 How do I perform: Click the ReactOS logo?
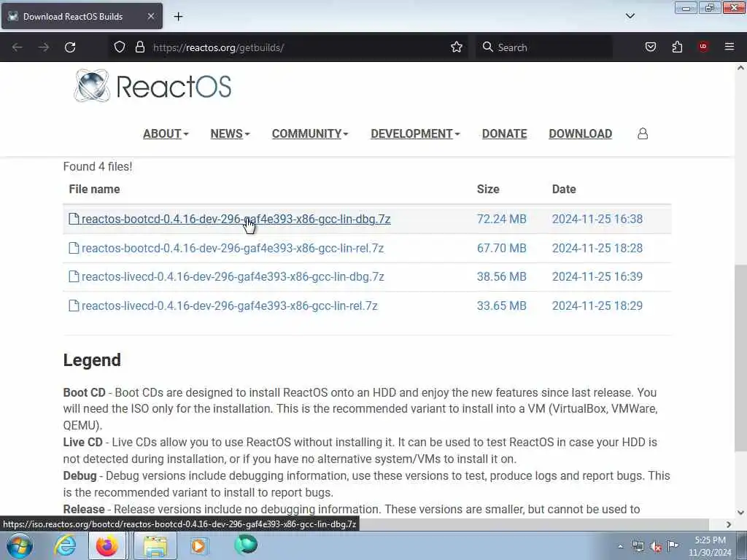pyautogui.click(x=152, y=86)
